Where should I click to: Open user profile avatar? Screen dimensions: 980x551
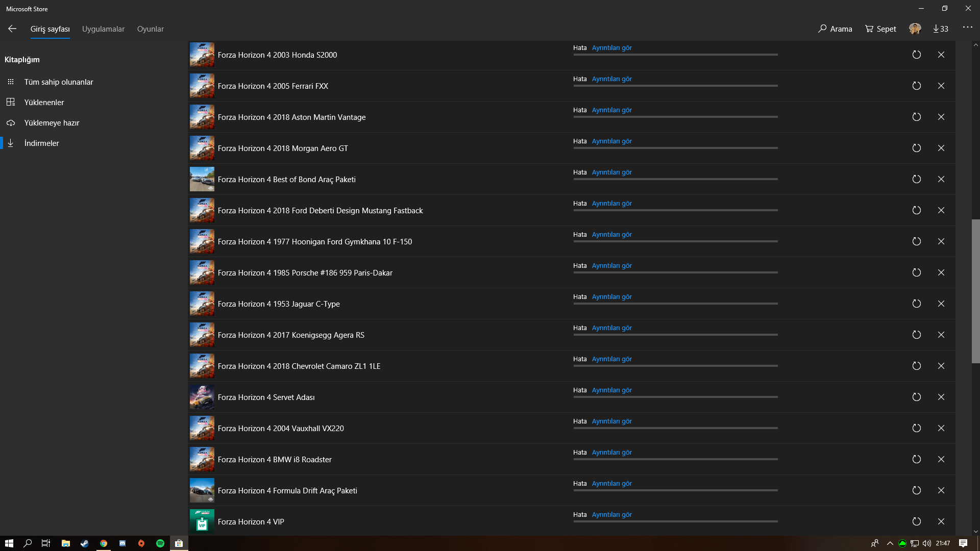[x=915, y=29]
